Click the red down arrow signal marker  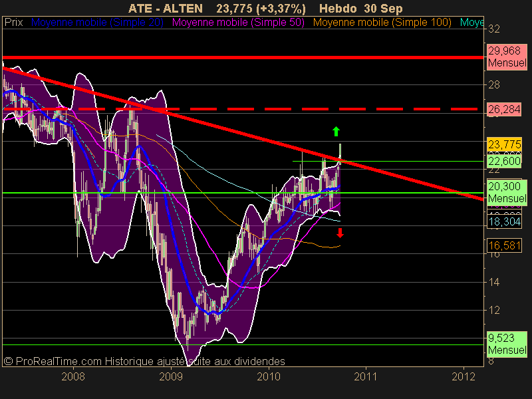(340, 233)
